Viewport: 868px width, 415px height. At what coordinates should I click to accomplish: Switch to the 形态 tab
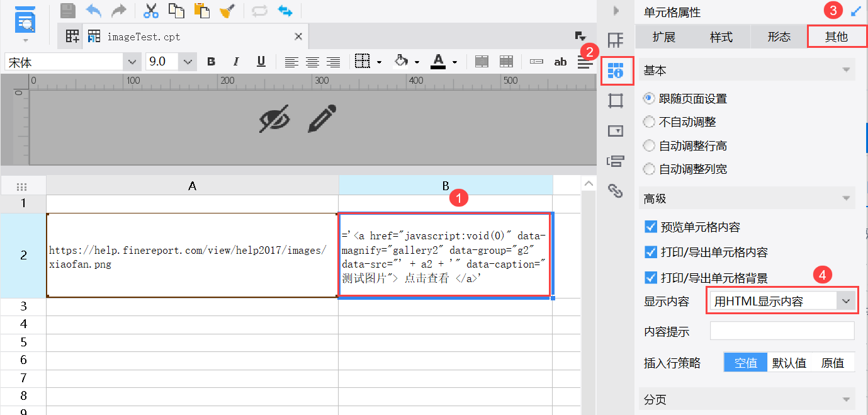[x=779, y=37]
